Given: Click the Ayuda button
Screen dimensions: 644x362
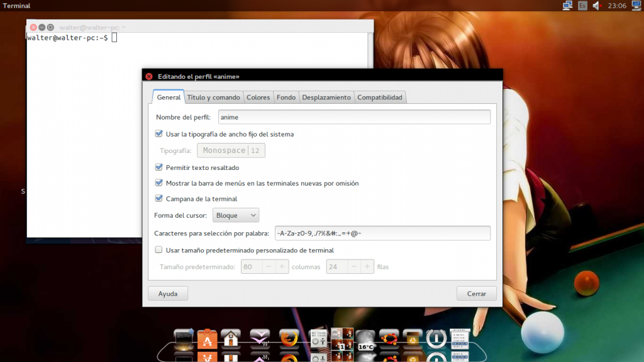Looking at the screenshot, I should 168,294.
